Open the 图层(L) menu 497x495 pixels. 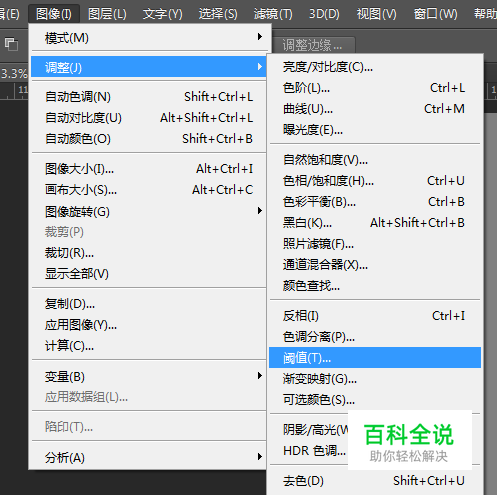[107, 14]
